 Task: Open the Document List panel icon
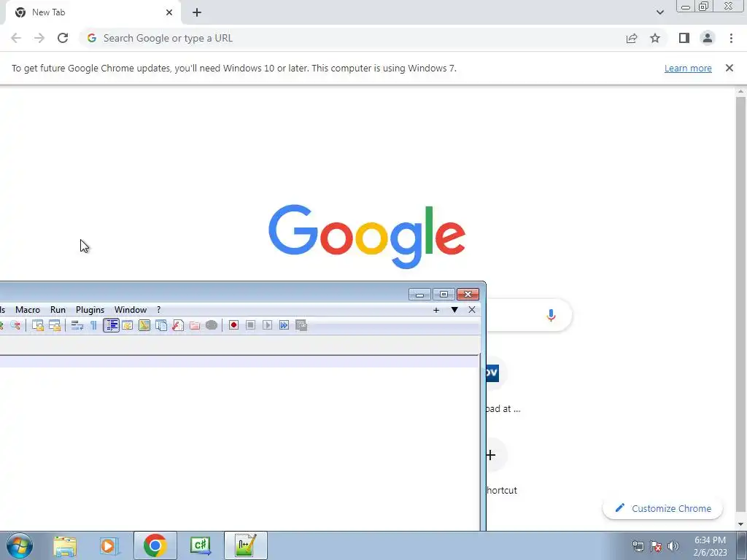(x=161, y=325)
